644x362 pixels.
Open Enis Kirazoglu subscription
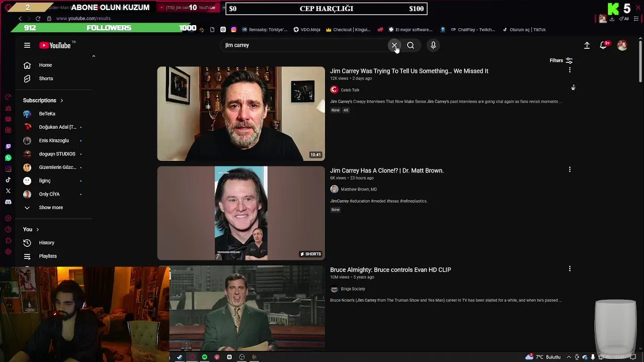point(54,140)
